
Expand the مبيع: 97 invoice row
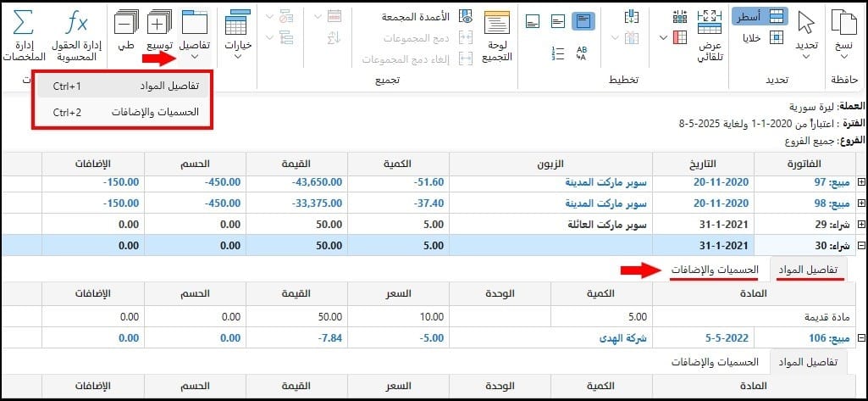(x=861, y=182)
